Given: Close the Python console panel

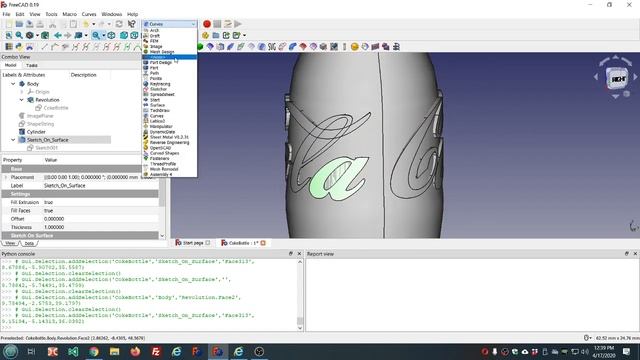Looking at the screenshot, I should point(299,254).
